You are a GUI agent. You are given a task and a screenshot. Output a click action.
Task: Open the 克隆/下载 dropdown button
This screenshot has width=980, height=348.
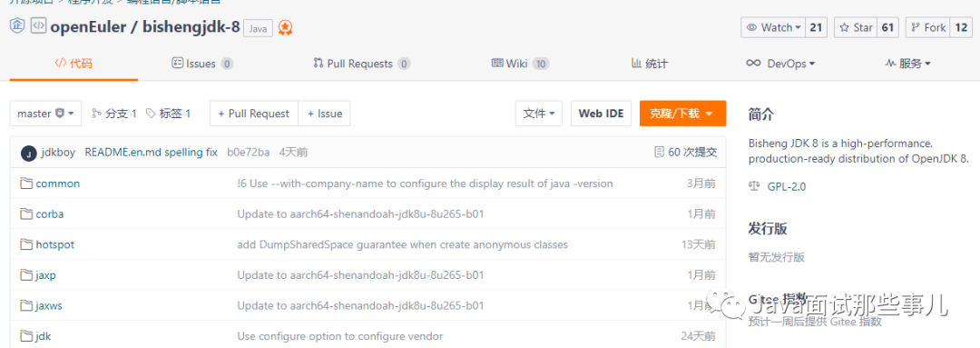click(682, 114)
